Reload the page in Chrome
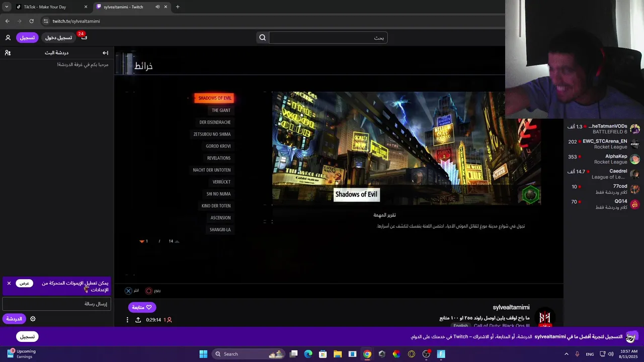The height and width of the screenshot is (362, 644). point(31,21)
